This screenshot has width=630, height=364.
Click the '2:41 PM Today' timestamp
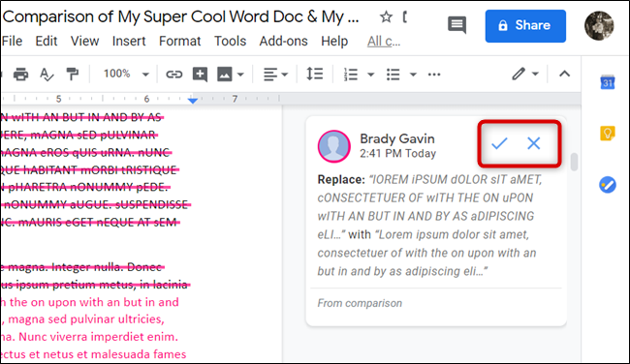tap(397, 153)
